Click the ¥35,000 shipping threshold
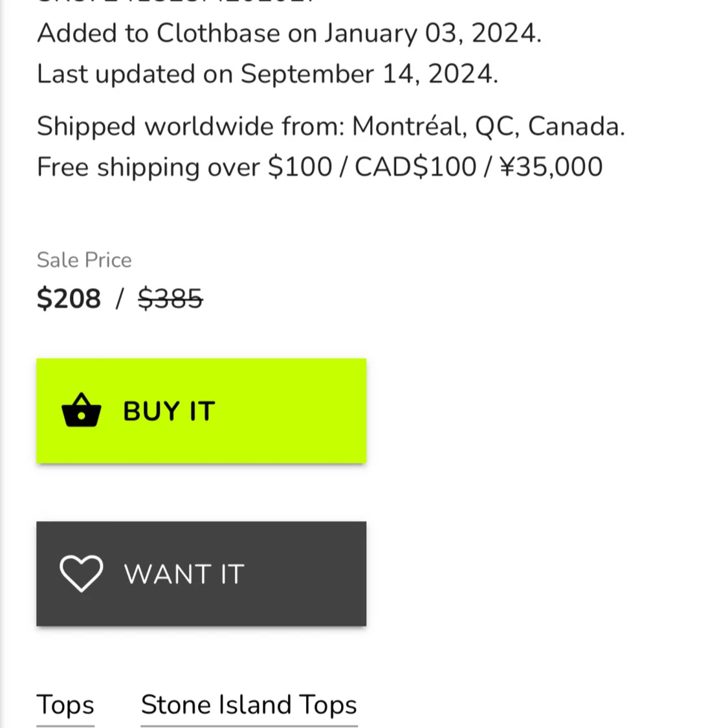 [551, 167]
